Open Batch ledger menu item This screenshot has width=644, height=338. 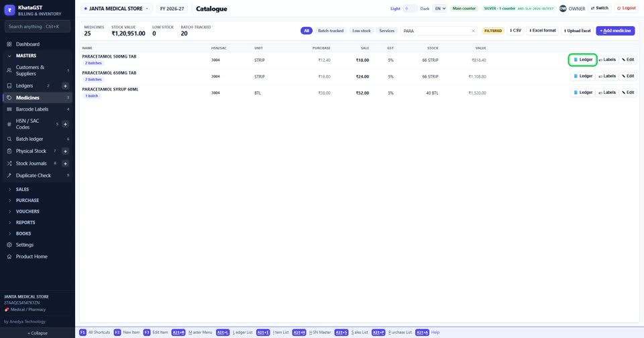click(38, 139)
